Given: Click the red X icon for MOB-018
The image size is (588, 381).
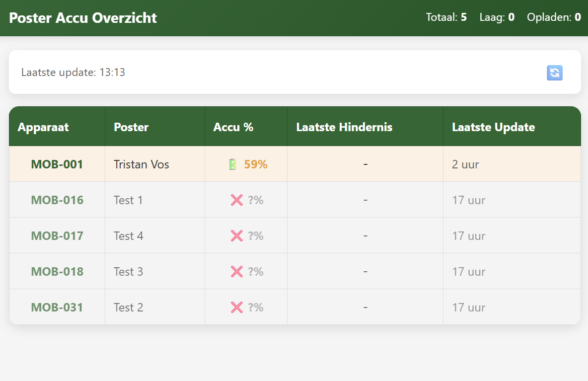Looking at the screenshot, I should tap(236, 272).
